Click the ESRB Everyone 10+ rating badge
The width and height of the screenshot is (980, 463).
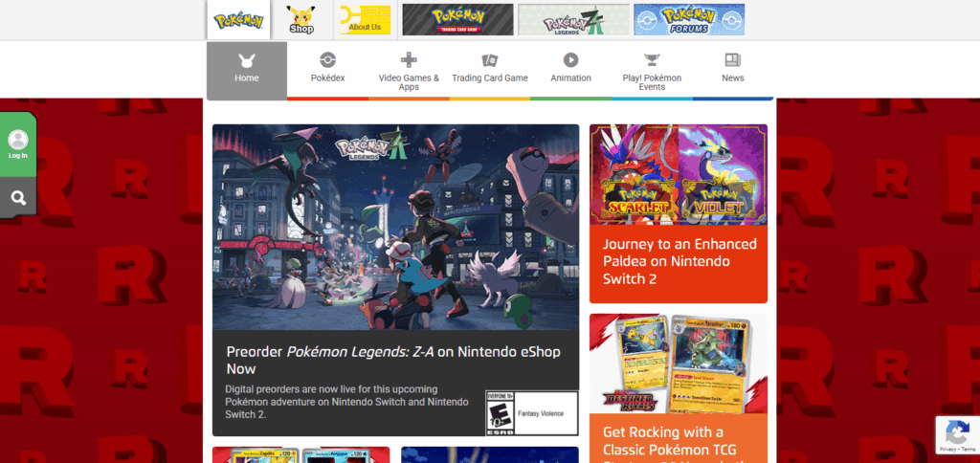(x=532, y=413)
